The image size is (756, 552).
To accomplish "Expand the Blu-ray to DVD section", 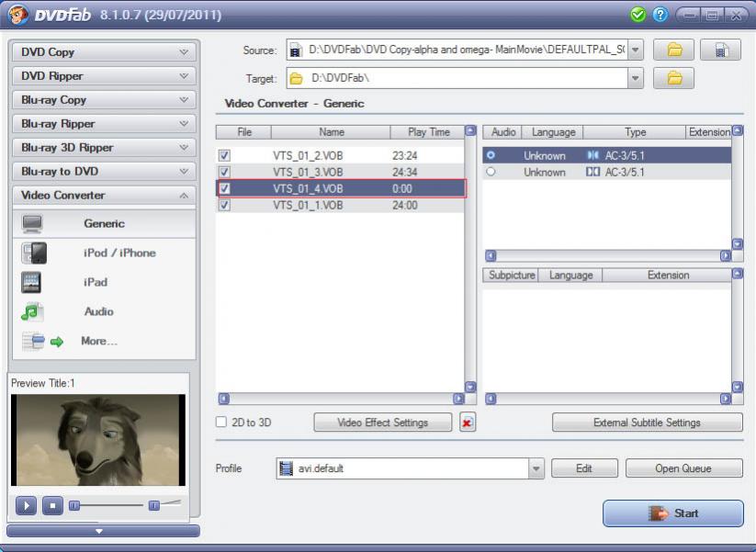I will tap(104, 172).
